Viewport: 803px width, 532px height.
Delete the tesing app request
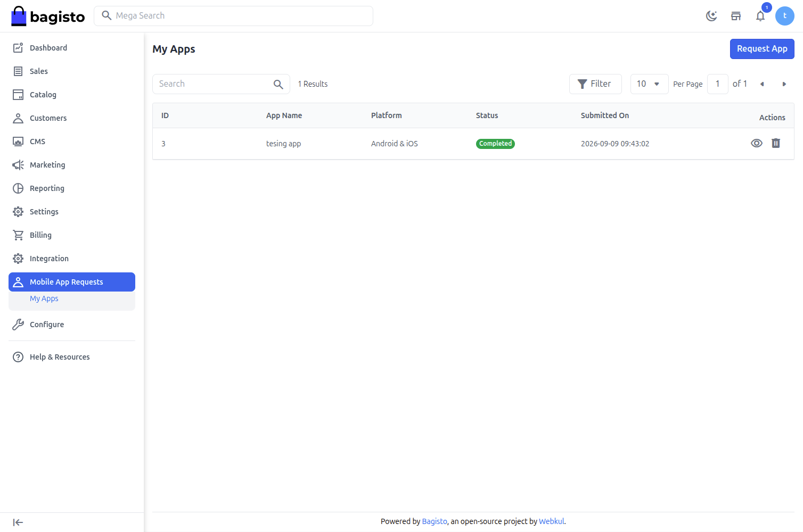point(776,143)
